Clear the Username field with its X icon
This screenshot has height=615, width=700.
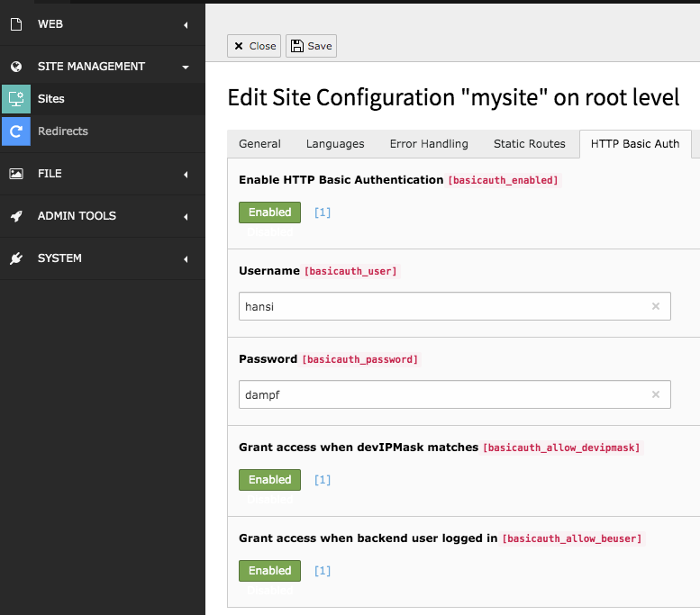(x=656, y=306)
